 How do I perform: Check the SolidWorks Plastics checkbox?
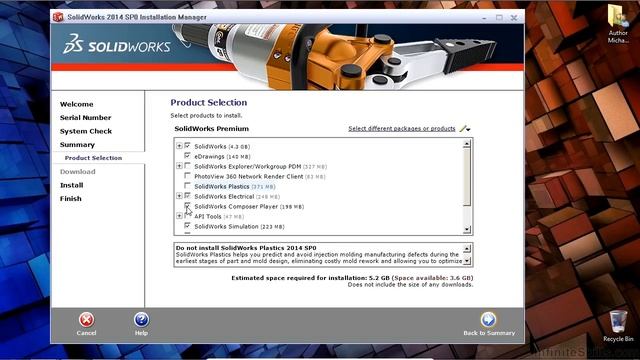click(187, 186)
